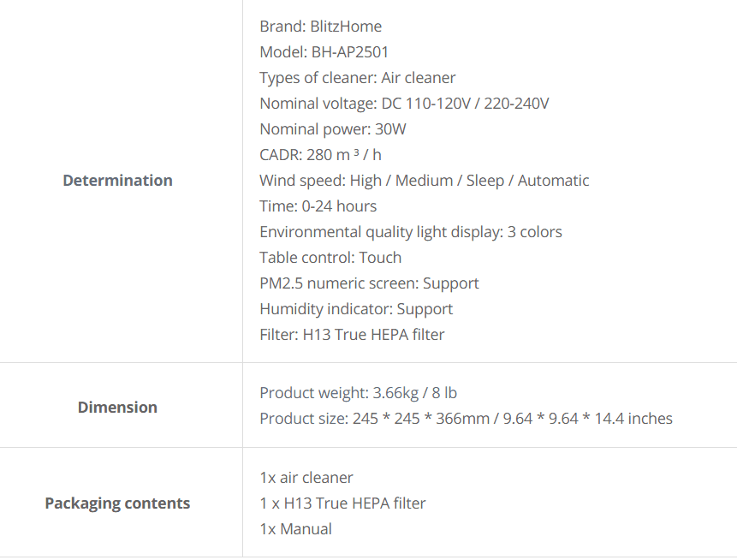Click the 1x Manual packaging line
This screenshot has height=560, width=737.
(295, 529)
